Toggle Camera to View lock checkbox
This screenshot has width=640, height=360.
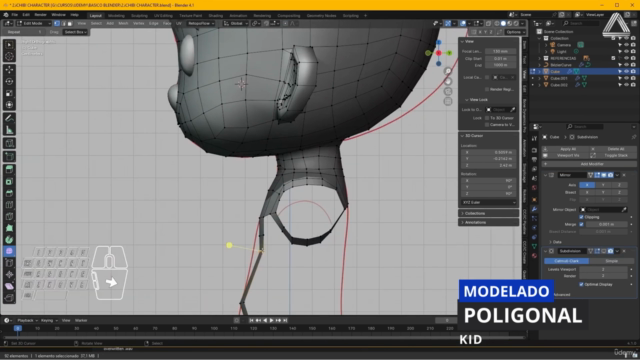(487, 124)
